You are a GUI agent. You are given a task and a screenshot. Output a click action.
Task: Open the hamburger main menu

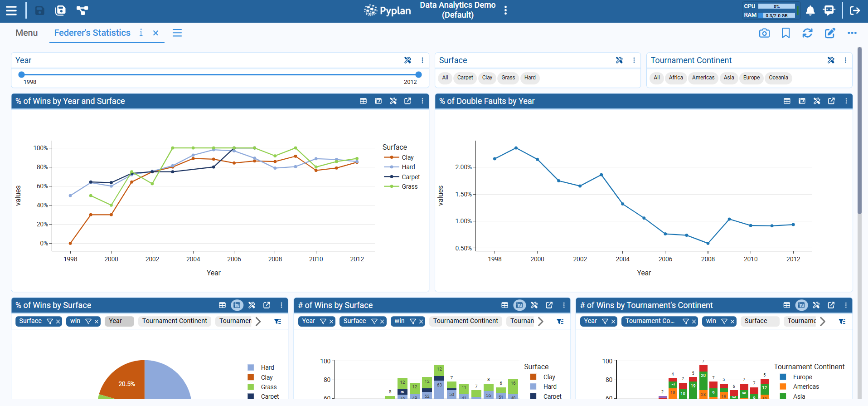click(11, 10)
